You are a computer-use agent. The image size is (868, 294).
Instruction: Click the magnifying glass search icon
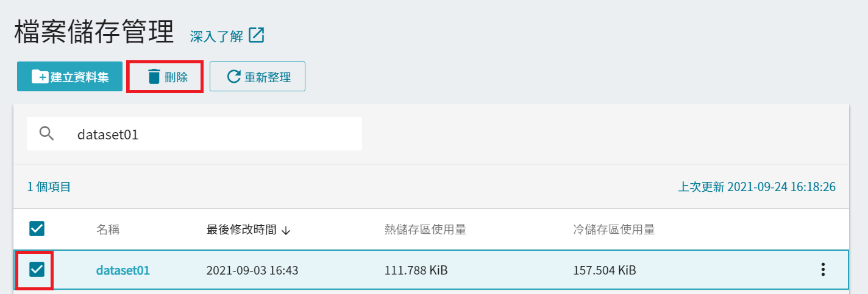[x=46, y=133]
